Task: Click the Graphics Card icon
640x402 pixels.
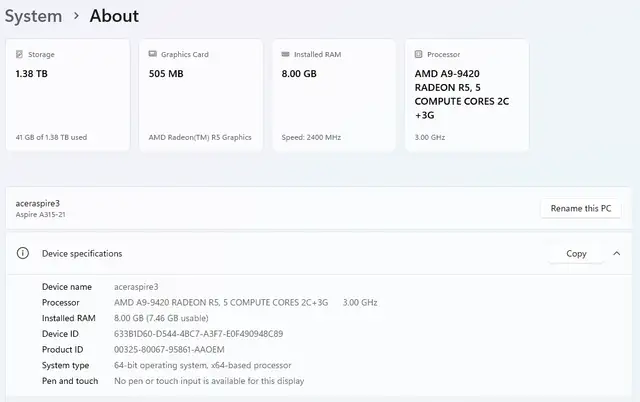Action: point(153,54)
